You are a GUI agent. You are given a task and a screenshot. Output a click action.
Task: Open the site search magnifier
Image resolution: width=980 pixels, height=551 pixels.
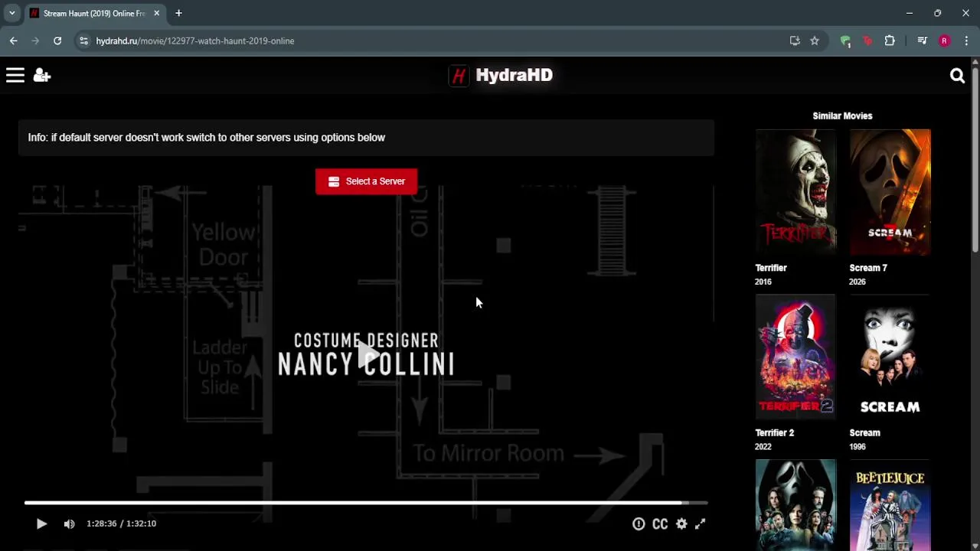click(x=957, y=75)
